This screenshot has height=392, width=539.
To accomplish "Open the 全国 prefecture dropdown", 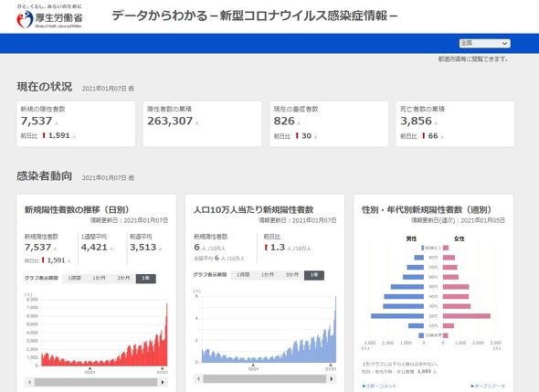I will tap(485, 43).
